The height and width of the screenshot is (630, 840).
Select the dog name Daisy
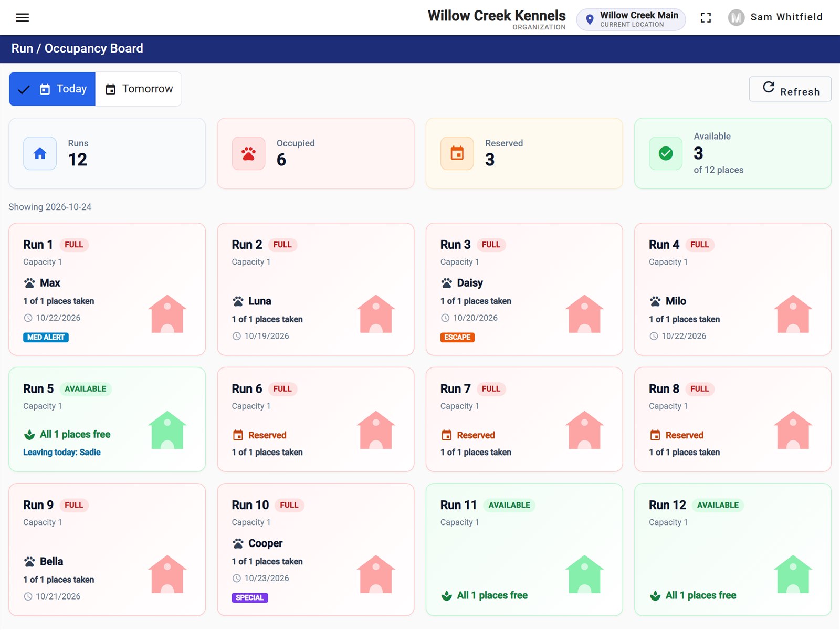click(x=470, y=283)
